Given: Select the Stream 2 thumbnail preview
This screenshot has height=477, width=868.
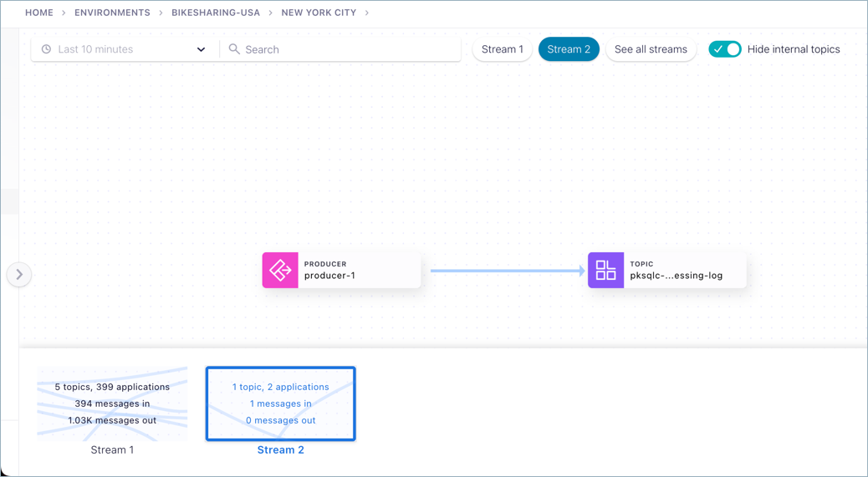Looking at the screenshot, I should click(x=281, y=403).
